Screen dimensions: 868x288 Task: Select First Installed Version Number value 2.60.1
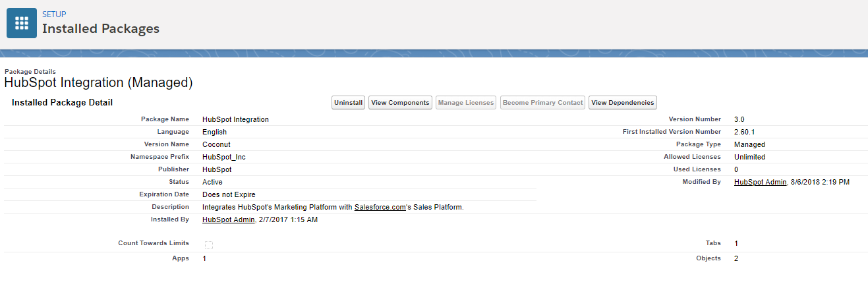tap(745, 132)
